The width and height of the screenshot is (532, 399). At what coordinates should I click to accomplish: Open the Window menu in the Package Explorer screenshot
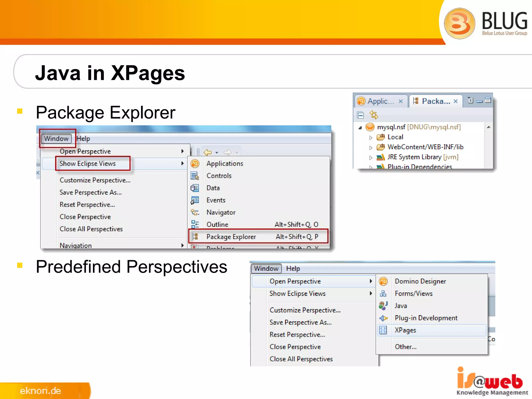pos(56,139)
